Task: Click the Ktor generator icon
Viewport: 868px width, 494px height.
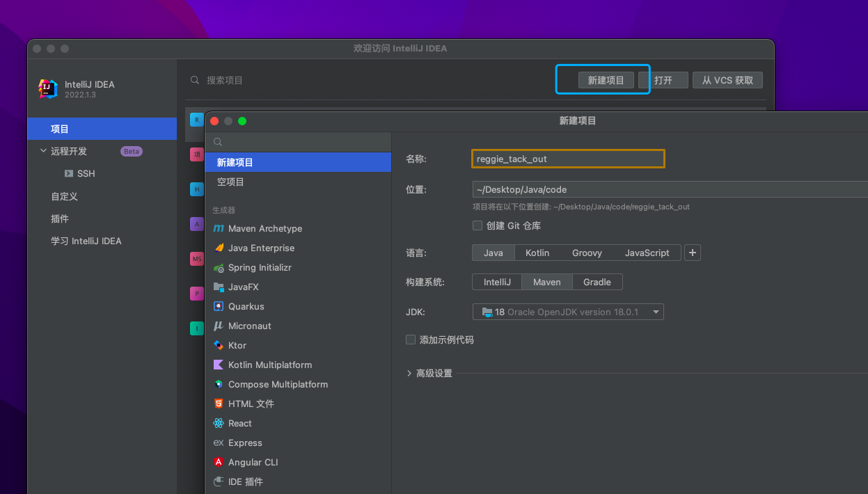Action: tap(219, 345)
